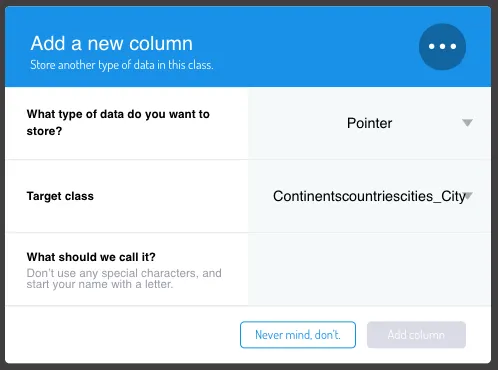Click the triangle arrow next to Pointer

click(x=467, y=123)
